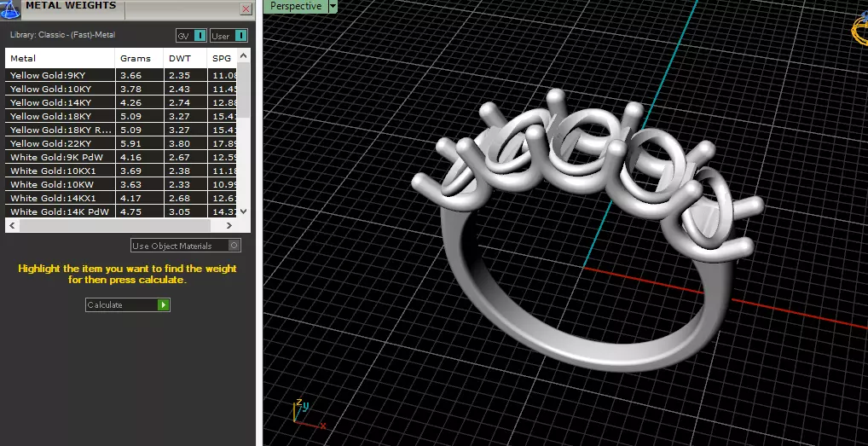Click the 2.43 DWT value
The image size is (868, 446).
tap(179, 89)
